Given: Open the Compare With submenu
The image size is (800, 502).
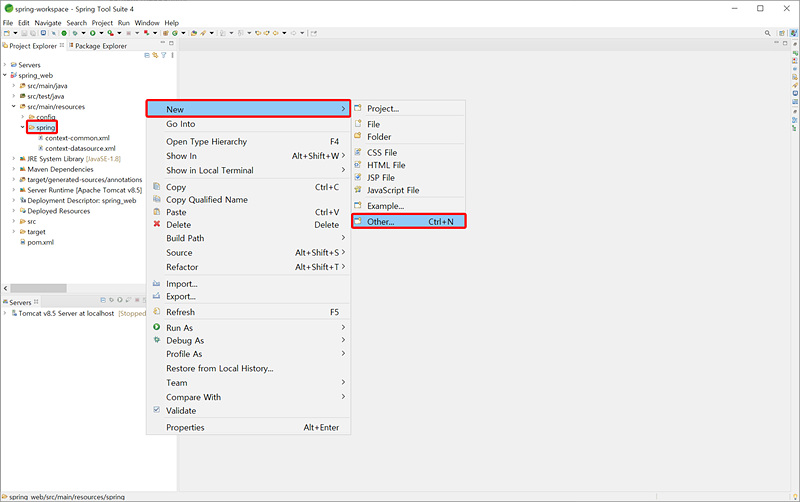Looking at the screenshot, I should (x=248, y=397).
